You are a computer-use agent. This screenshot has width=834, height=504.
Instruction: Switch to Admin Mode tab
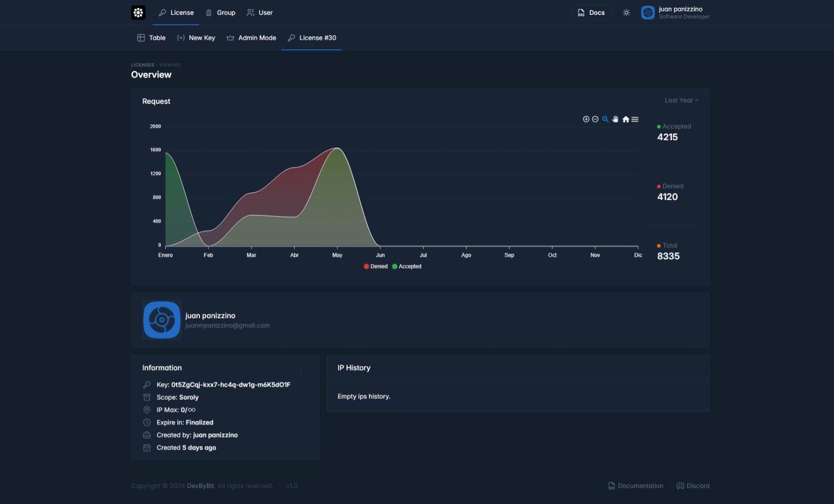pyautogui.click(x=251, y=38)
